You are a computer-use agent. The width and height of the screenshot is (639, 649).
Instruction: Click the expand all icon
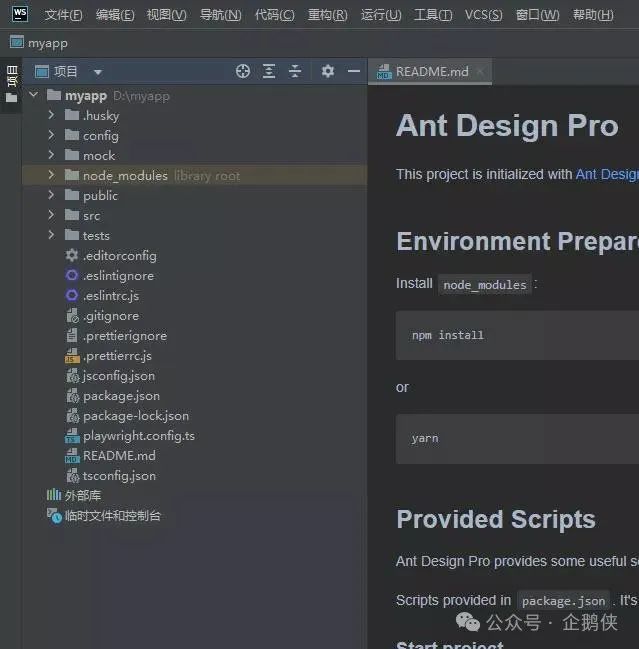pos(269,71)
